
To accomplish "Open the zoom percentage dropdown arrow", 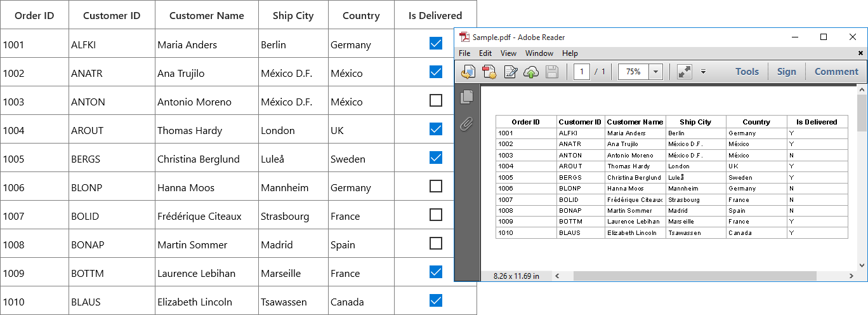I will pos(656,72).
